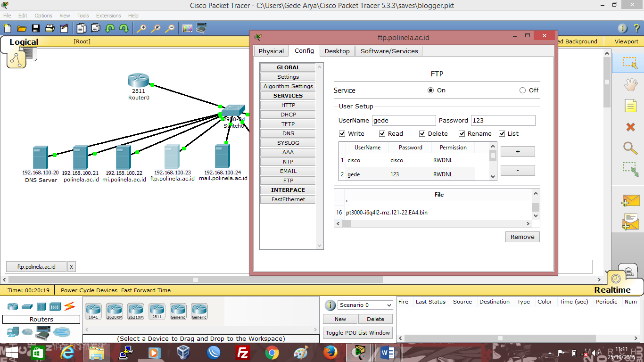Screen dimensions: 644x362
Task: Open Algorithm Settings in the config list
Action: [288, 86]
